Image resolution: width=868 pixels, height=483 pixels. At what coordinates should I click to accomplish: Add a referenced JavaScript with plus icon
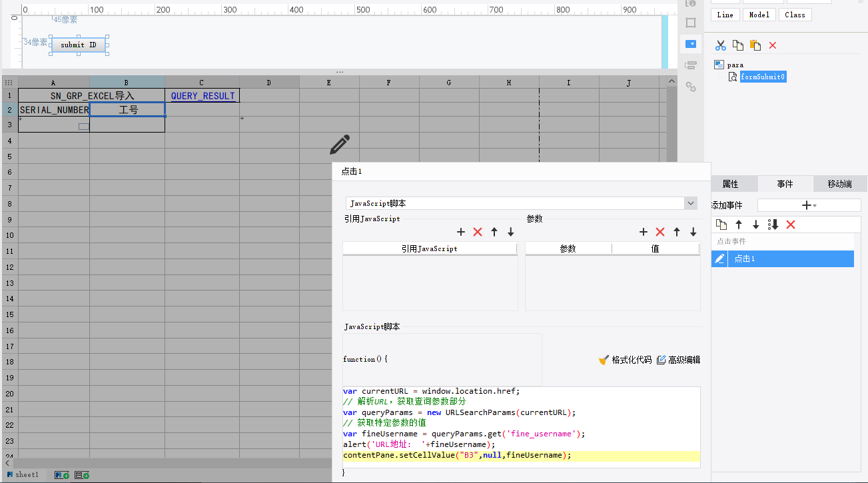coord(461,232)
